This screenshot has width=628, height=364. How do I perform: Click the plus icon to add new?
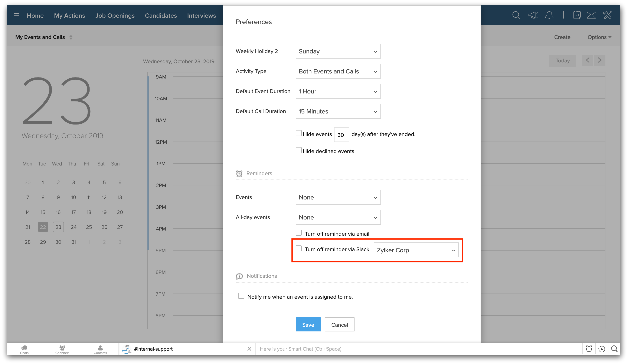coord(563,15)
